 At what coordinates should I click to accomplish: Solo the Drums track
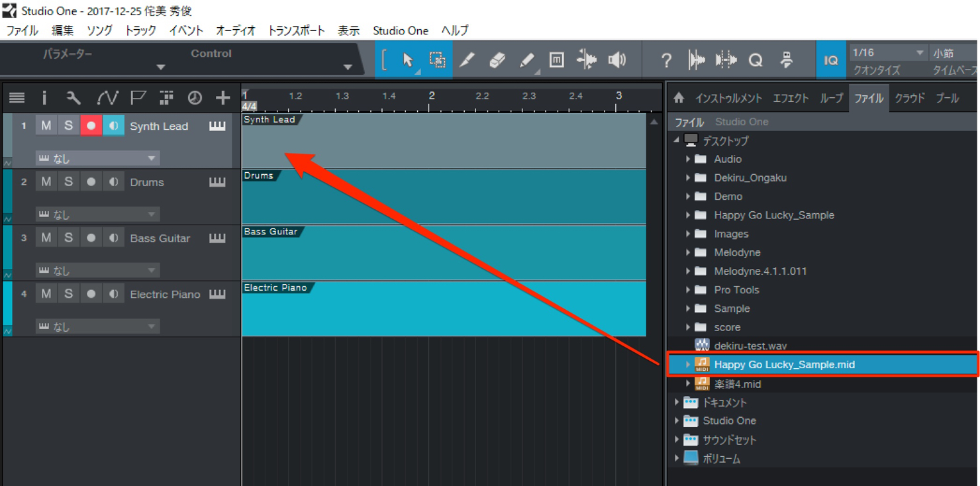point(68,182)
